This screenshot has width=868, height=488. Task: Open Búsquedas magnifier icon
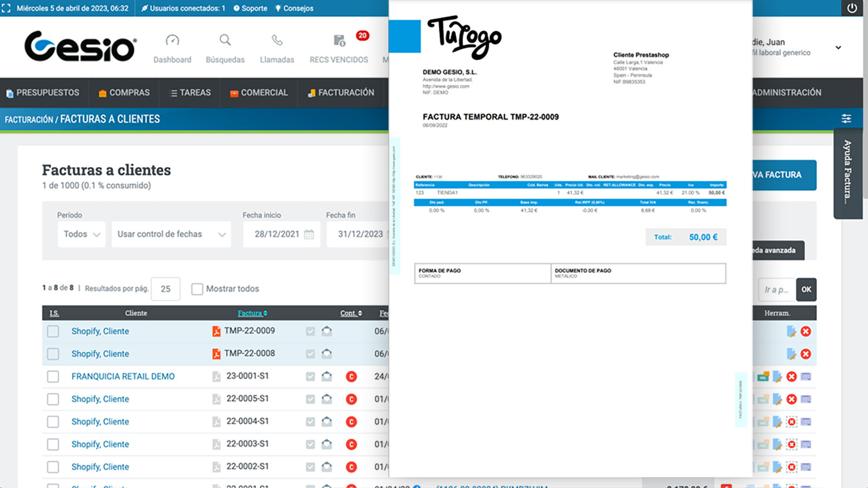(x=225, y=40)
